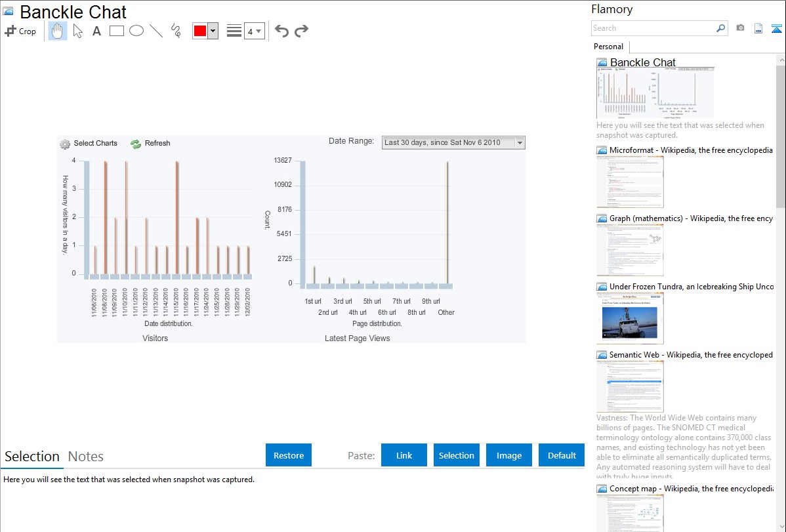Viewport: 786px width, 532px height.
Task: Pick the freehand scribble tool
Action: pos(175,31)
